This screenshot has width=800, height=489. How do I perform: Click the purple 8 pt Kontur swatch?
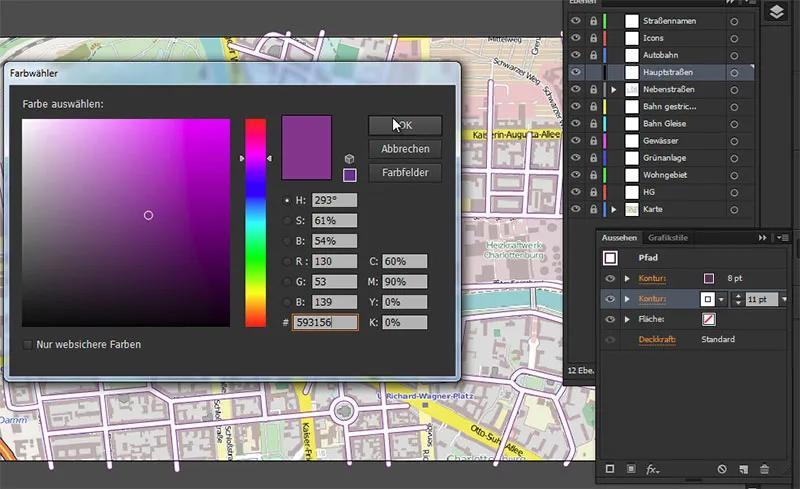(709, 278)
